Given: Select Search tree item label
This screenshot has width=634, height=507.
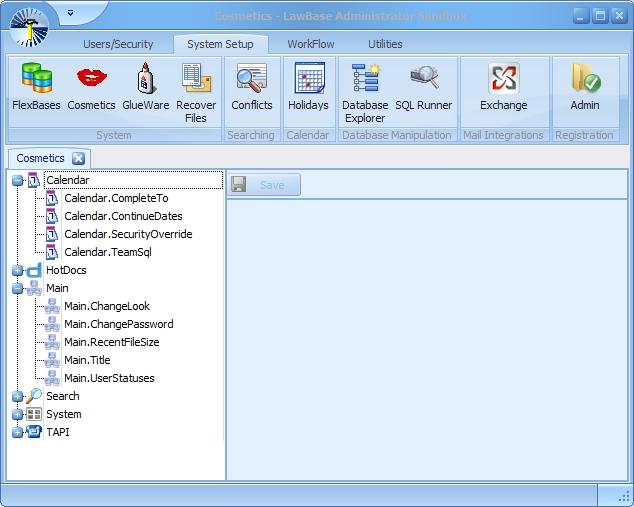Looking at the screenshot, I should tap(63, 396).
